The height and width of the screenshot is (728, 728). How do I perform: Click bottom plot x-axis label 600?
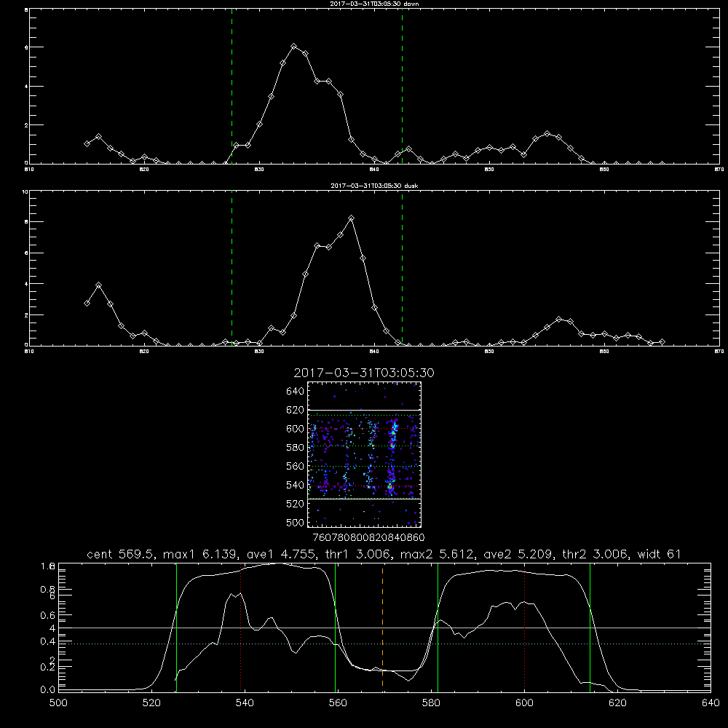tap(524, 703)
